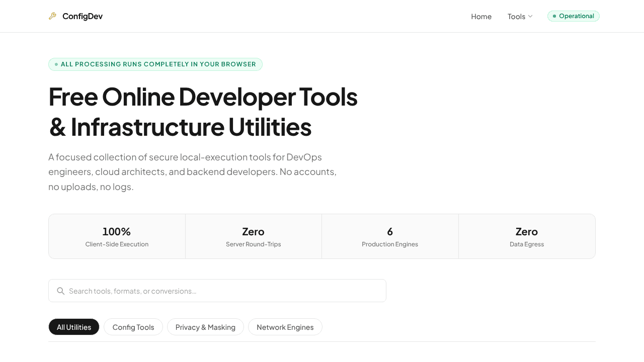Click the ConfigDev wrench logo icon

[x=52, y=16]
